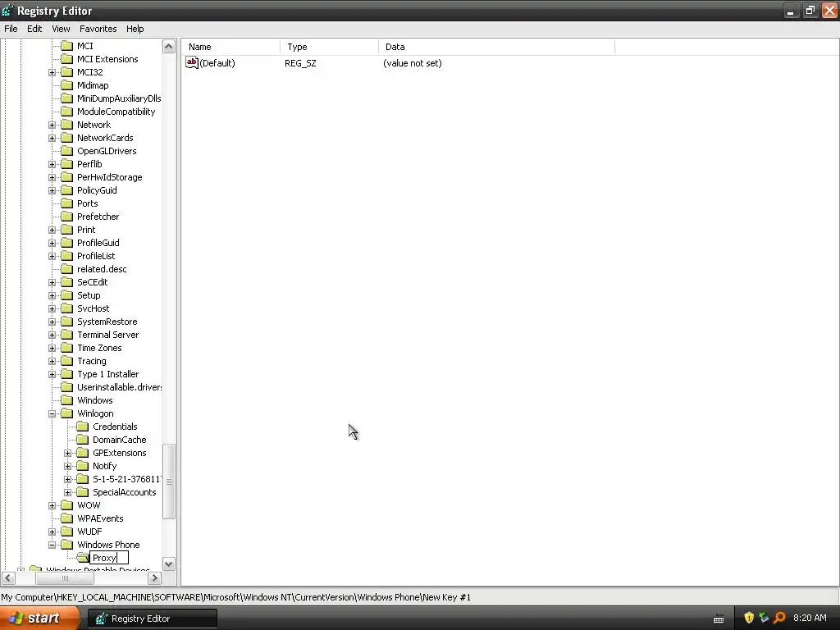Click the tree horizontal scroll left arrow

[8, 578]
